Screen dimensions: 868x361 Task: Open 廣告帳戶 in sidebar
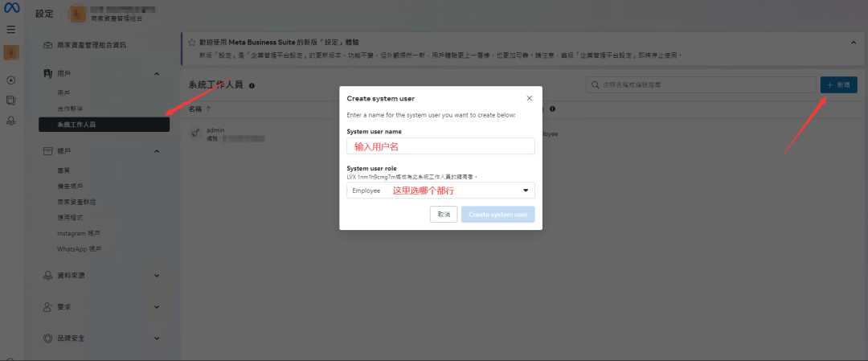coord(70,186)
